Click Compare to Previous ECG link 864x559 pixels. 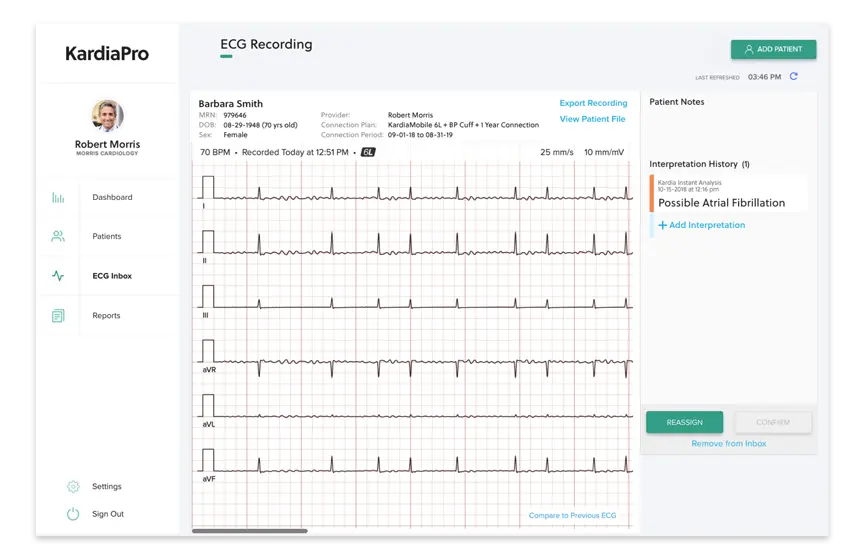(572, 516)
